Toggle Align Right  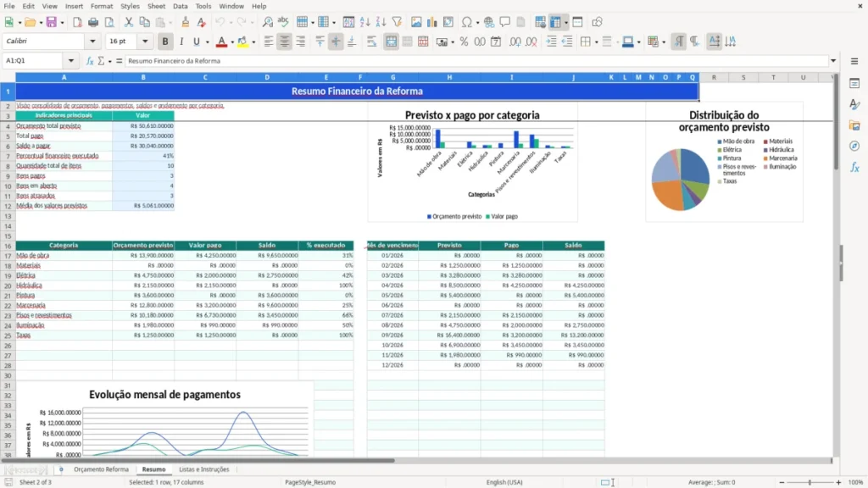301,42
